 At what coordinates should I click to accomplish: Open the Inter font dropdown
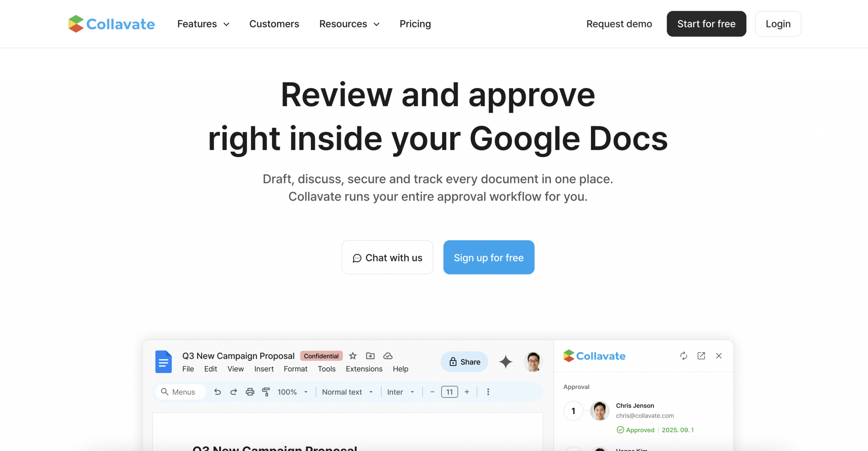click(401, 392)
